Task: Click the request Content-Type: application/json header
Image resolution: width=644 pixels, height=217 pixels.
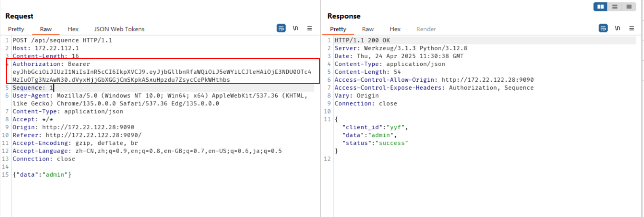Action: (68, 112)
